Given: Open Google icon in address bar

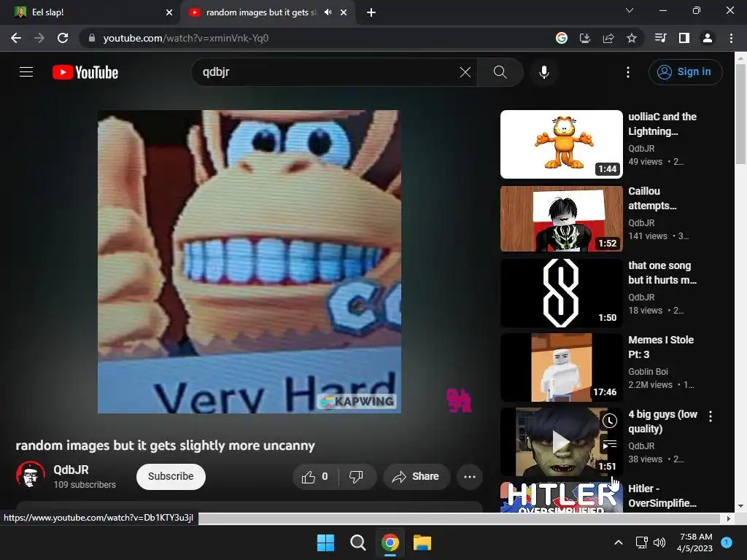Looking at the screenshot, I should [562, 38].
